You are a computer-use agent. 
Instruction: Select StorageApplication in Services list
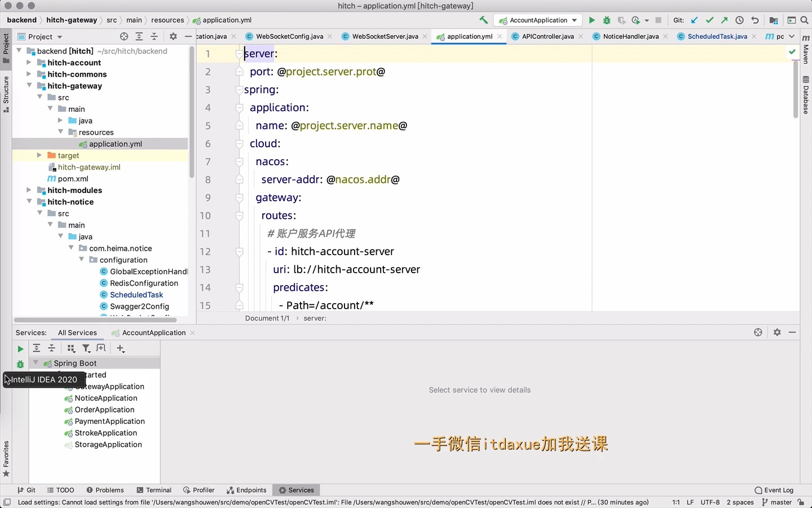[x=108, y=445]
